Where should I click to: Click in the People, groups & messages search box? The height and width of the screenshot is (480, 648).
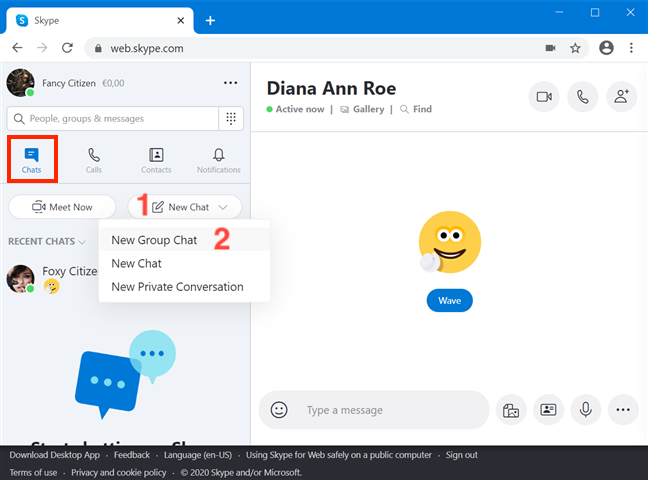[x=113, y=119]
